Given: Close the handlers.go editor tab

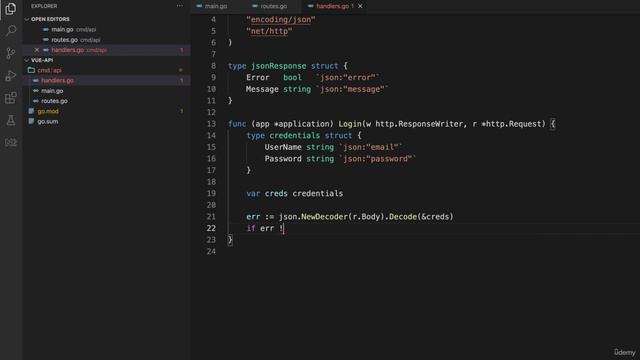Looking at the screenshot, I should click(x=360, y=6).
